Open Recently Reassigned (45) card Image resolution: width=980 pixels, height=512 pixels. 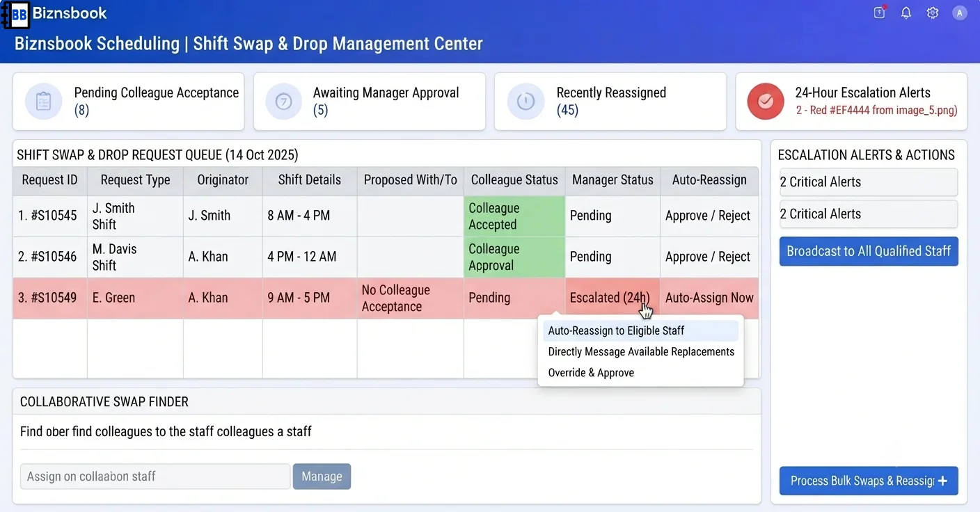[610, 102]
